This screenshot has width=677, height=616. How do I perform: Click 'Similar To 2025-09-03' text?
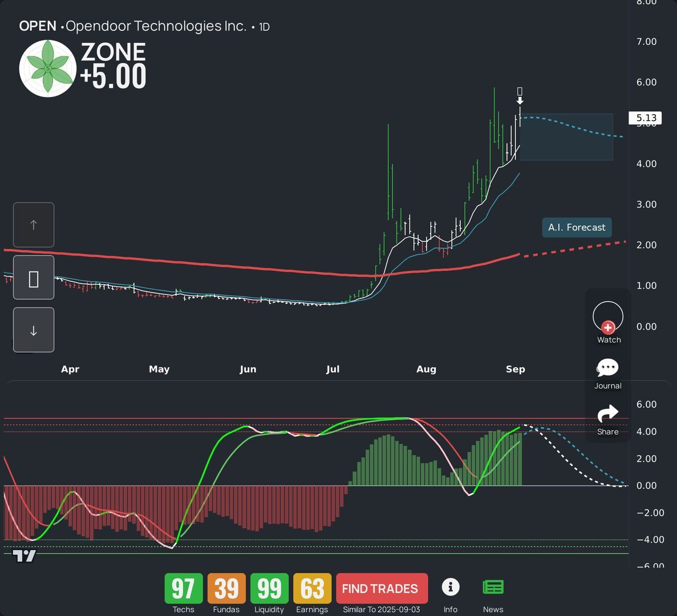(x=381, y=610)
